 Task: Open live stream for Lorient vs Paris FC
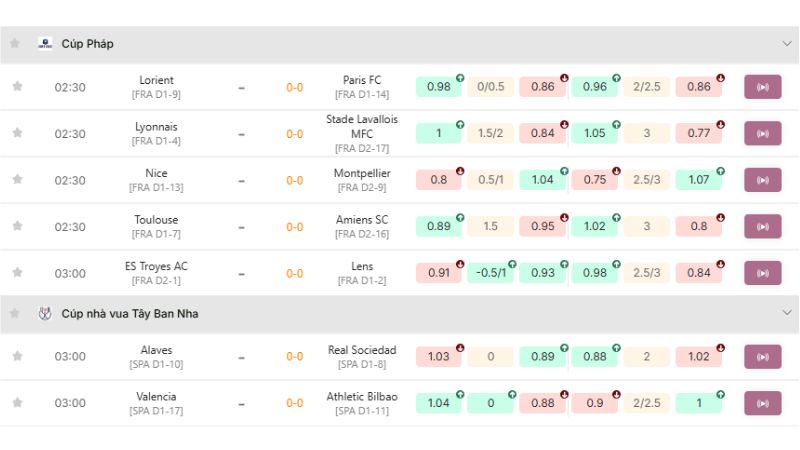(x=762, y=87)
